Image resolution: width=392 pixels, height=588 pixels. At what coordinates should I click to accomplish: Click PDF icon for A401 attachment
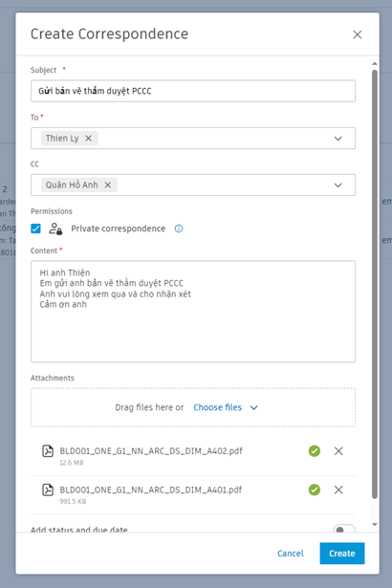pyautogui.click(x=48, y=490)
